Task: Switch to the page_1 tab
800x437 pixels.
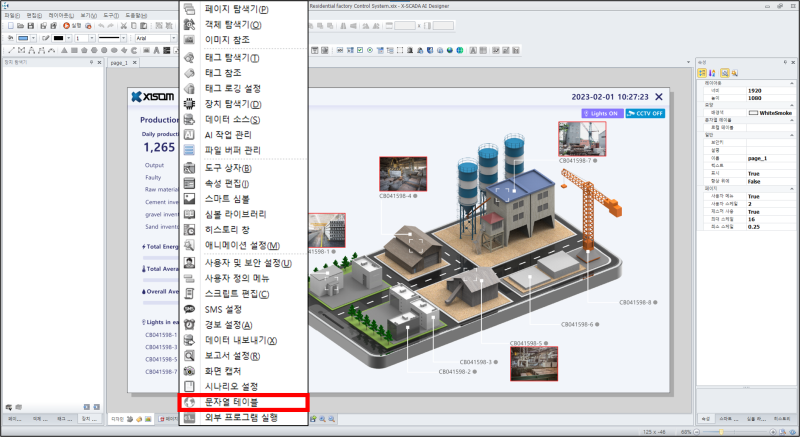Action: coord(119,63)
